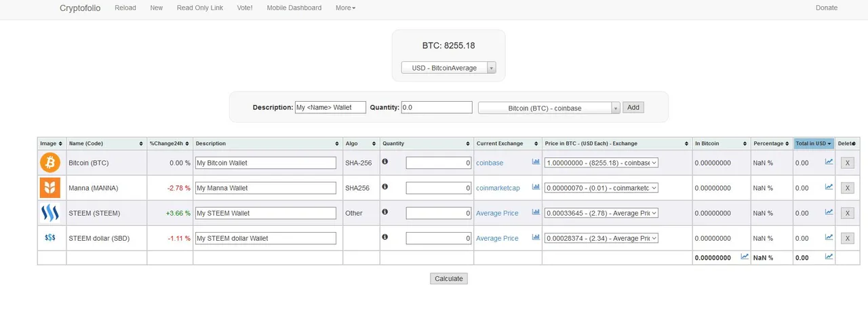Open USD total chart for STEEM dollar row

pos(829,237)
